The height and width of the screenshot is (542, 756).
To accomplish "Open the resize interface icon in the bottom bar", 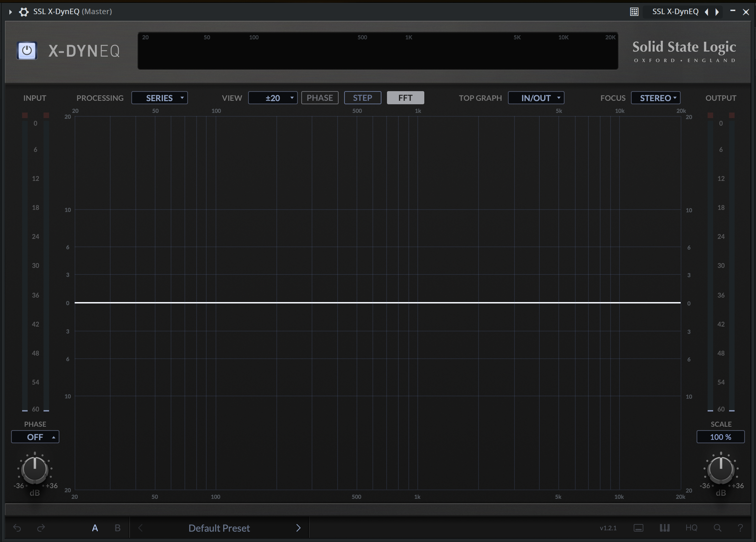I will pyautogui.click(x=639, y=528).
